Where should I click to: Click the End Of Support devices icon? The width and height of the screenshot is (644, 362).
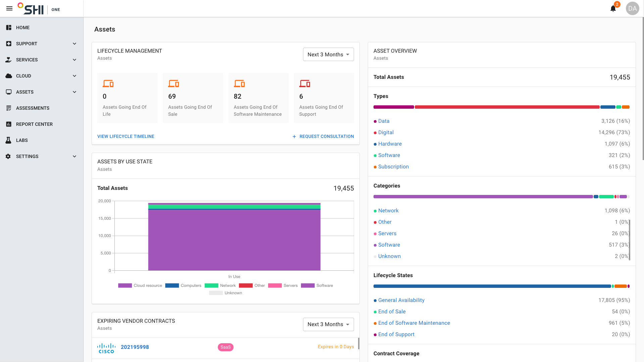tap(305, 83)
